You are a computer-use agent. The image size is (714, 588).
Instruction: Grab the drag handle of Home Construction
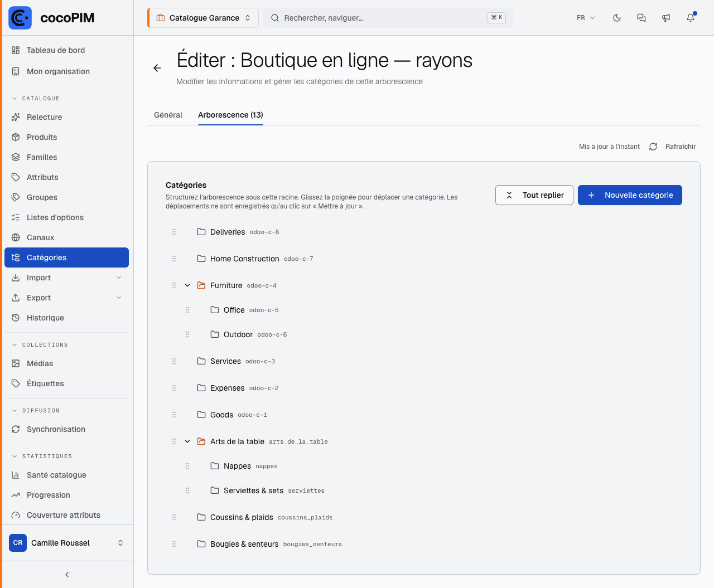point(174,259)
